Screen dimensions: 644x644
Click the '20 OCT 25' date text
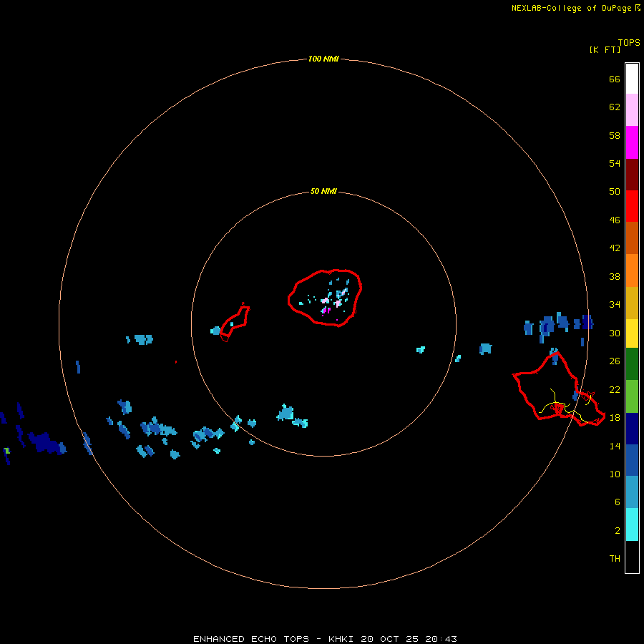pos(389,639)
